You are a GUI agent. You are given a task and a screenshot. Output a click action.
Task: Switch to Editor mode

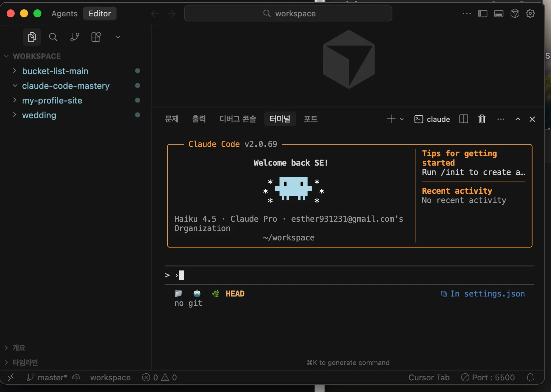click(x=100, y=13)
